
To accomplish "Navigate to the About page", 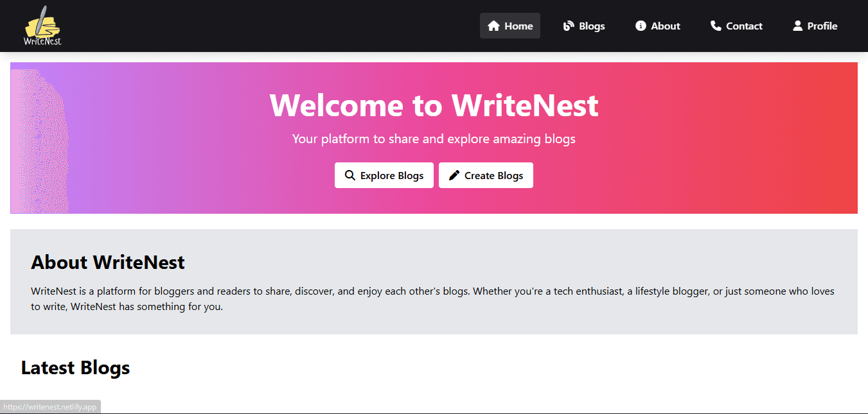I will pyautogui.click(x=657, y=26).
